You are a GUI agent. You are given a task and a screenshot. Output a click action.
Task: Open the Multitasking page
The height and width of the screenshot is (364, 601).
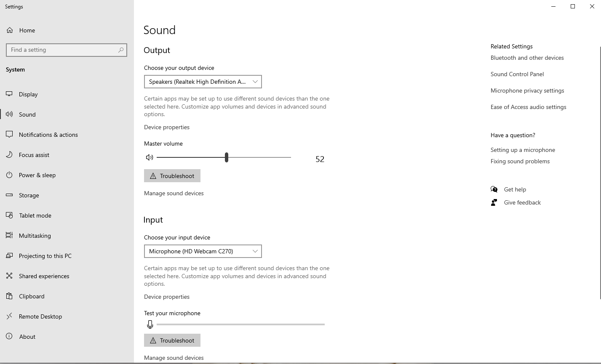point(35,236)
